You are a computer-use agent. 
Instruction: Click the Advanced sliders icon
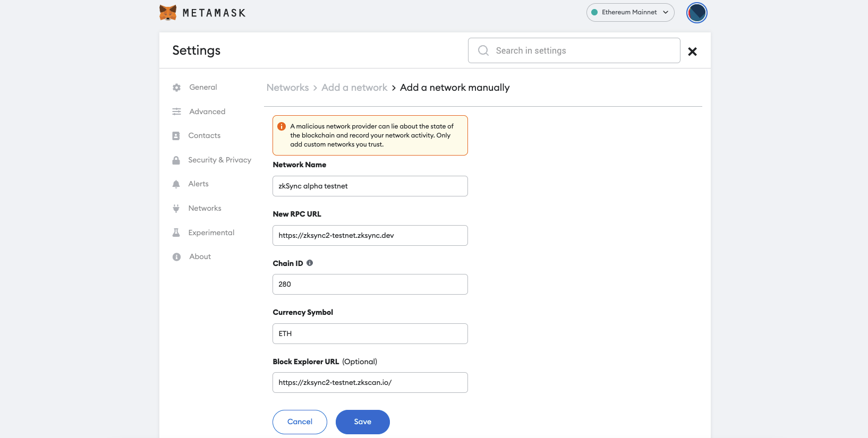coord(176,111)
